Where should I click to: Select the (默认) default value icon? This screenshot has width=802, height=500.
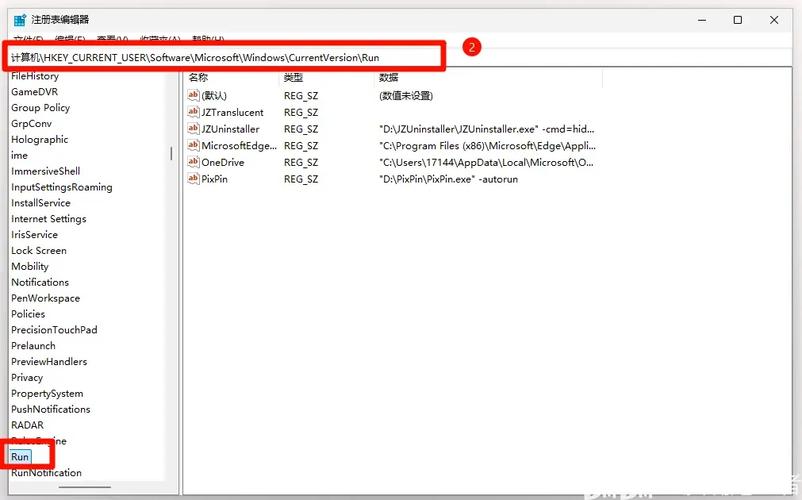tap(194, 96)
